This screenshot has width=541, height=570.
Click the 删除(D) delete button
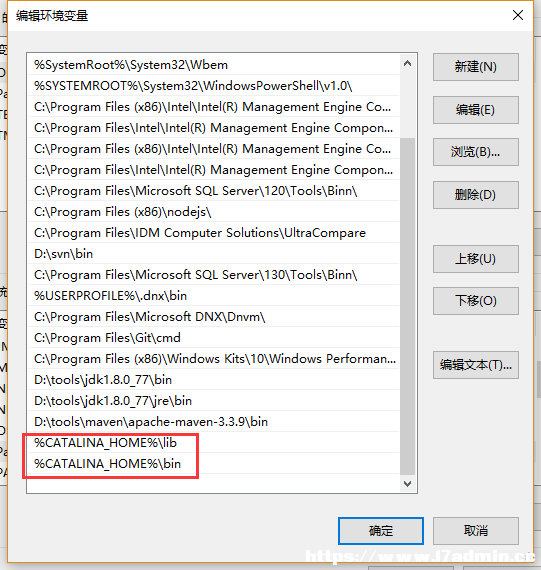click(x=476, y=195)
